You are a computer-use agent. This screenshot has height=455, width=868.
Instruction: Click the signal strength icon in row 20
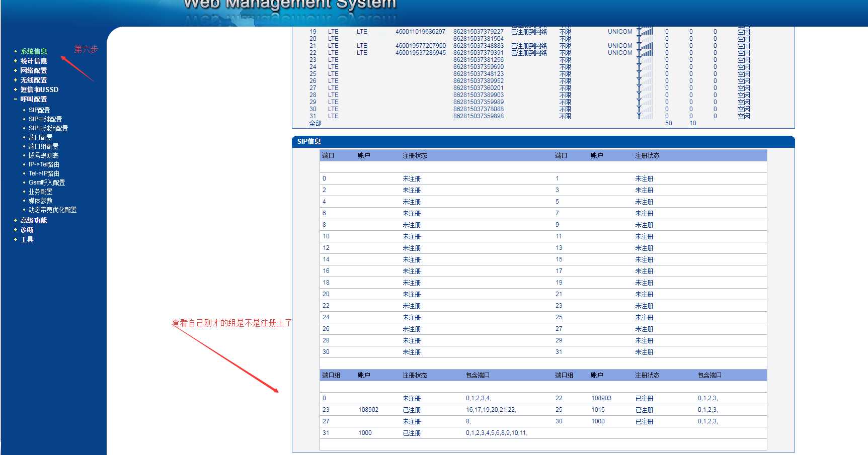645,39
